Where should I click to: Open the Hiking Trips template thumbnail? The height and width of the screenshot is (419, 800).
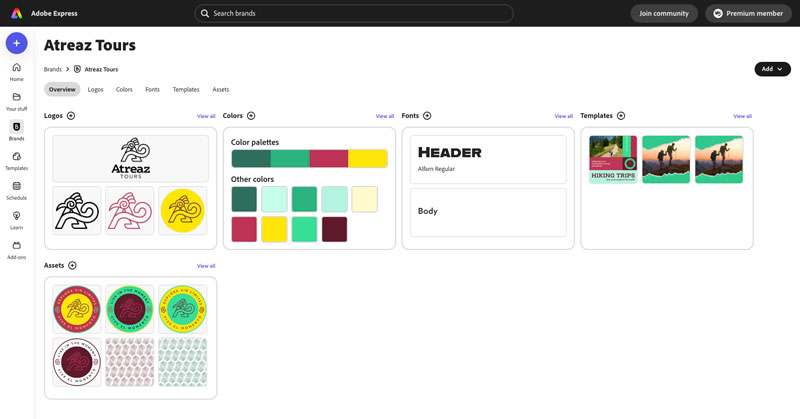(x=613, y=159)
